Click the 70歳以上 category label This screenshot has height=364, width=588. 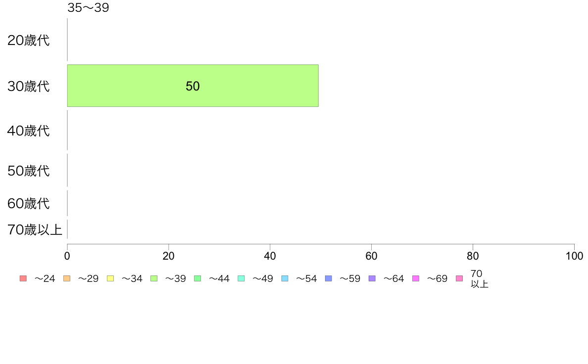click(35, 230)
